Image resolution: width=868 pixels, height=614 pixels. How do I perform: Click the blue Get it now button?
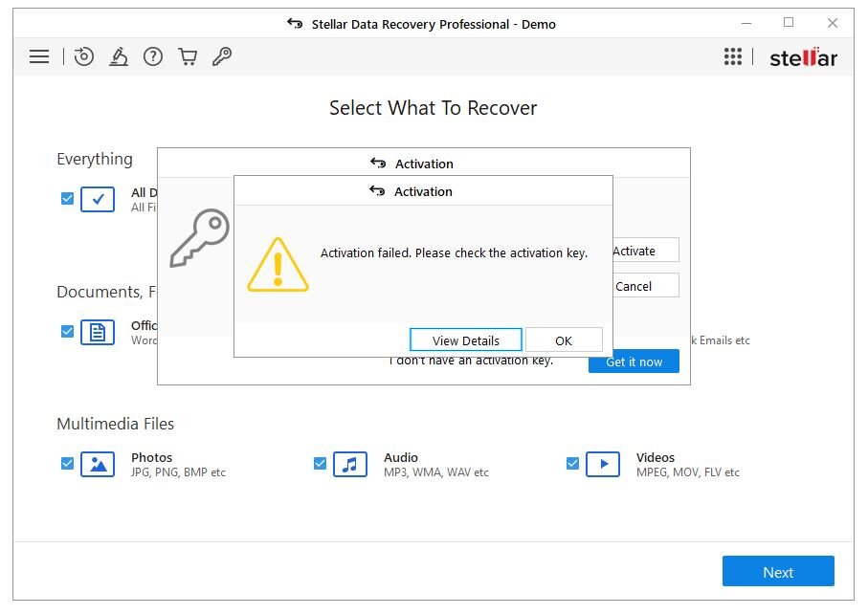pyautogui.click(x=634, y=362)
